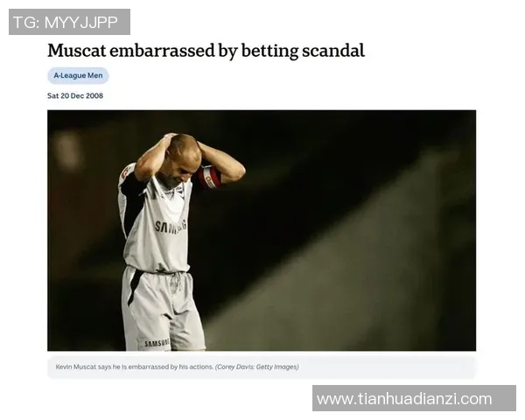Image resolution: width=525 pixels, height=420 pixels.
Task: Click the article photo of Kevin Muscat
Action: pyautogui.click(x=262, y=230)
